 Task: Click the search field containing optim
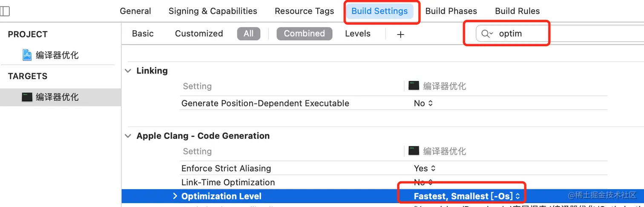512,34
